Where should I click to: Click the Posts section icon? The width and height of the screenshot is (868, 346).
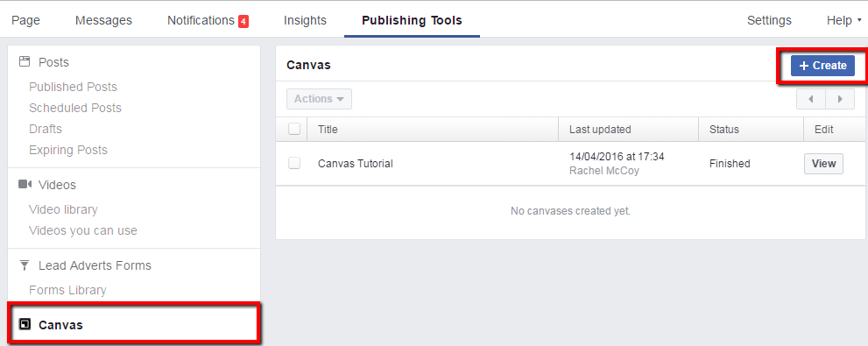tap(24, 61)
